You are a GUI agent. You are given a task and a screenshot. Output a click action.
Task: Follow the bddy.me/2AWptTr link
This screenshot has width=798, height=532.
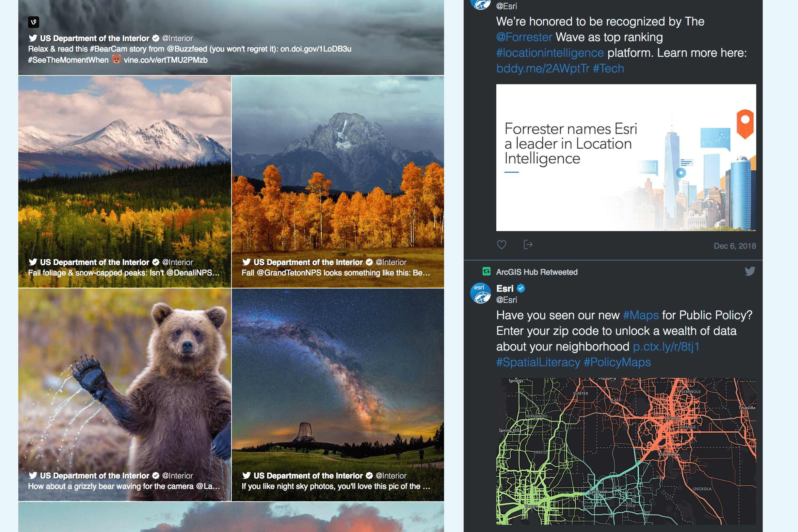point(542,68)
